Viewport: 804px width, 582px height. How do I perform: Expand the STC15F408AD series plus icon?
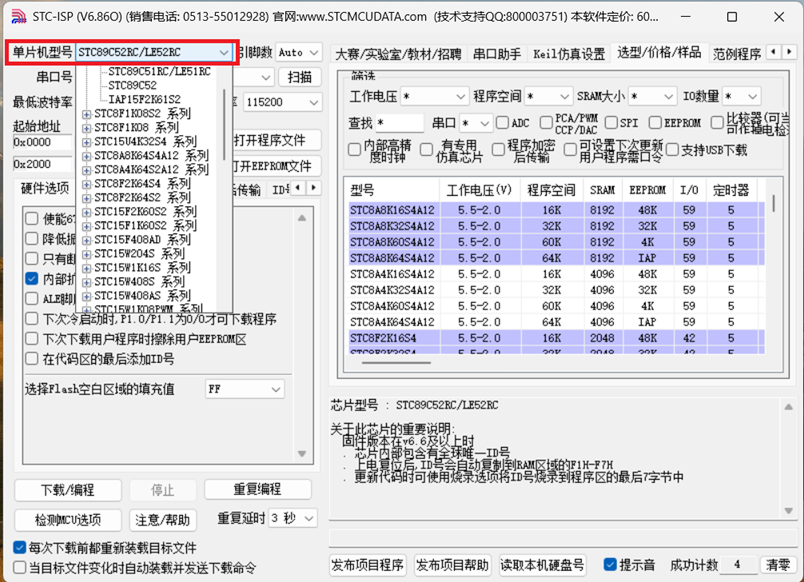tap(88, 240)
